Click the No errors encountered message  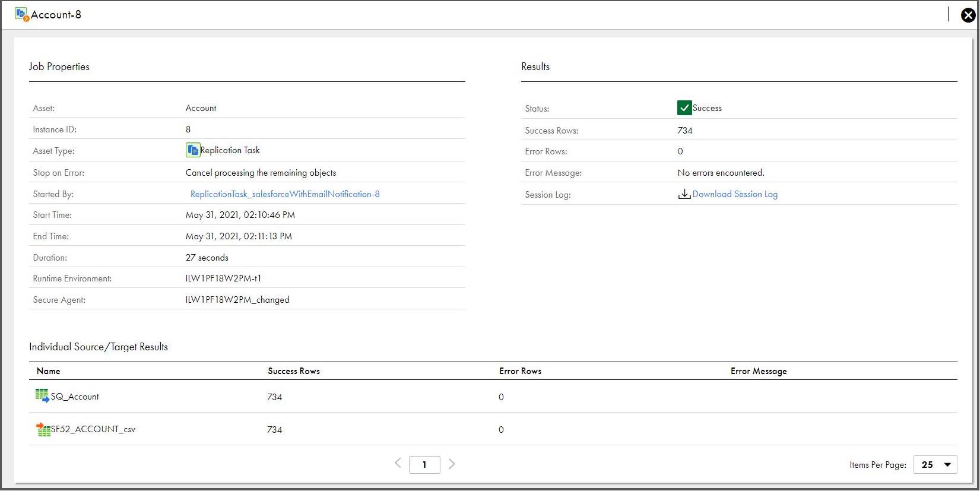pos(721,173)
